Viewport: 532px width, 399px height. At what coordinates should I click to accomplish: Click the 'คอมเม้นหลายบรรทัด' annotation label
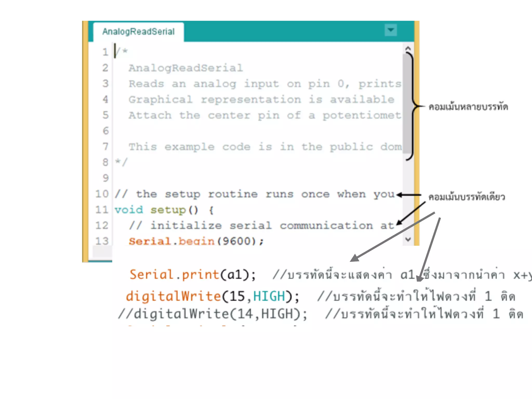coord(468,107)
